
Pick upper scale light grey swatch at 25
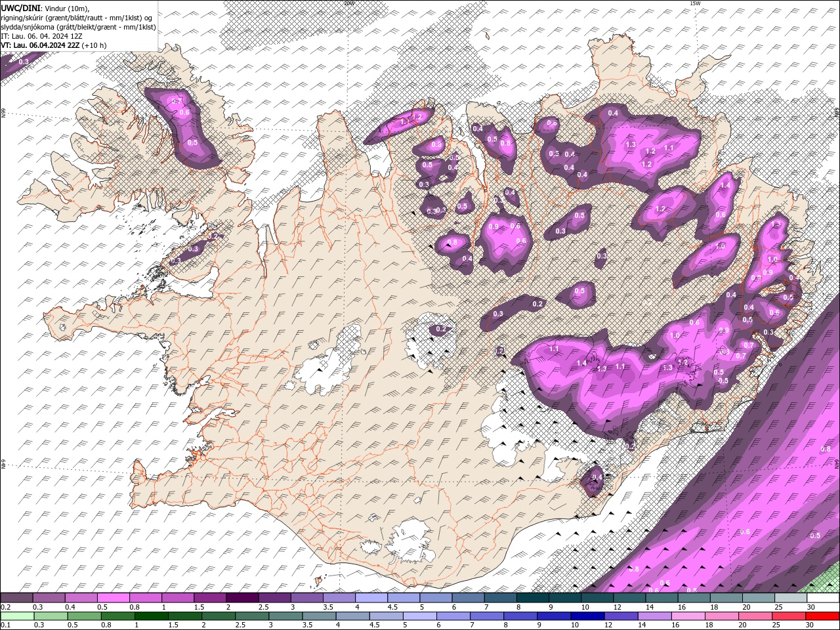pyautogui.click(x=789, y=598)
